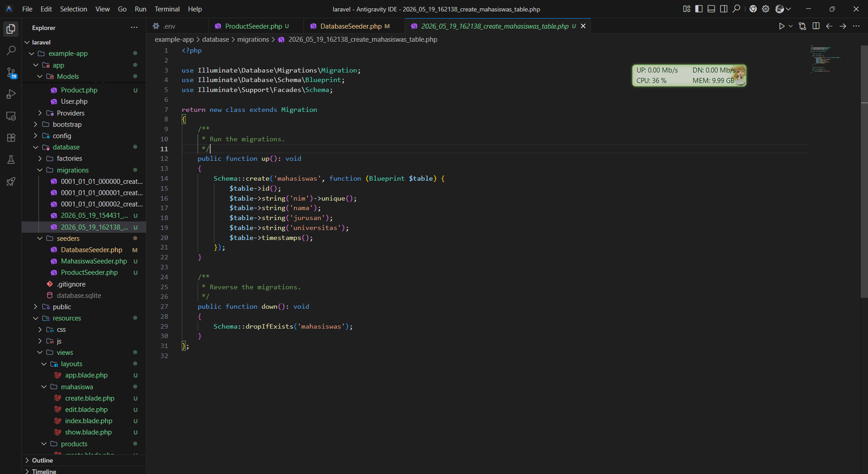Image resolution: width=868 pixels, height=474 pixels.
Task: Open the .gitignore file
Action: [x=84, y=284]
